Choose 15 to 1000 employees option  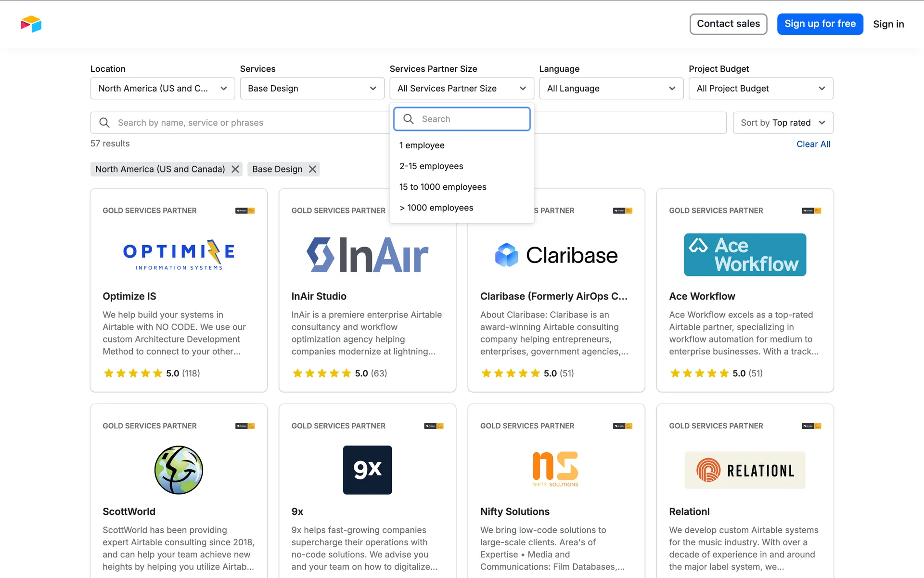[x=443, y=187]
